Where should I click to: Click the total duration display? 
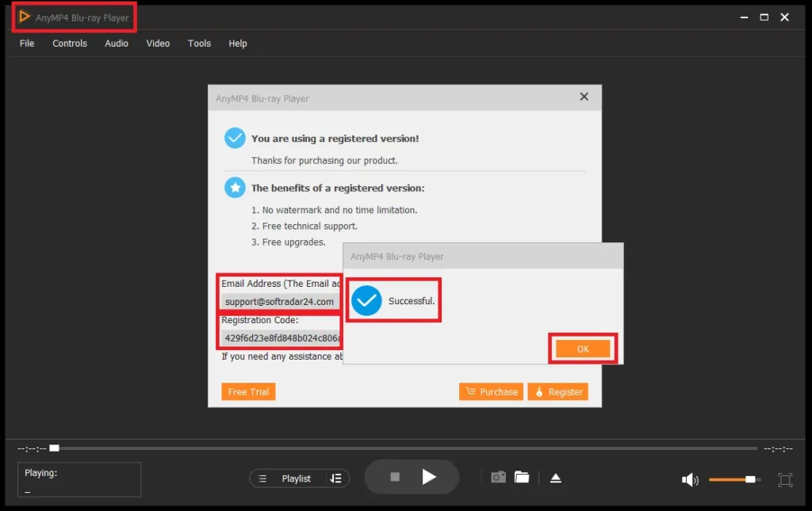tap(778, 448)
